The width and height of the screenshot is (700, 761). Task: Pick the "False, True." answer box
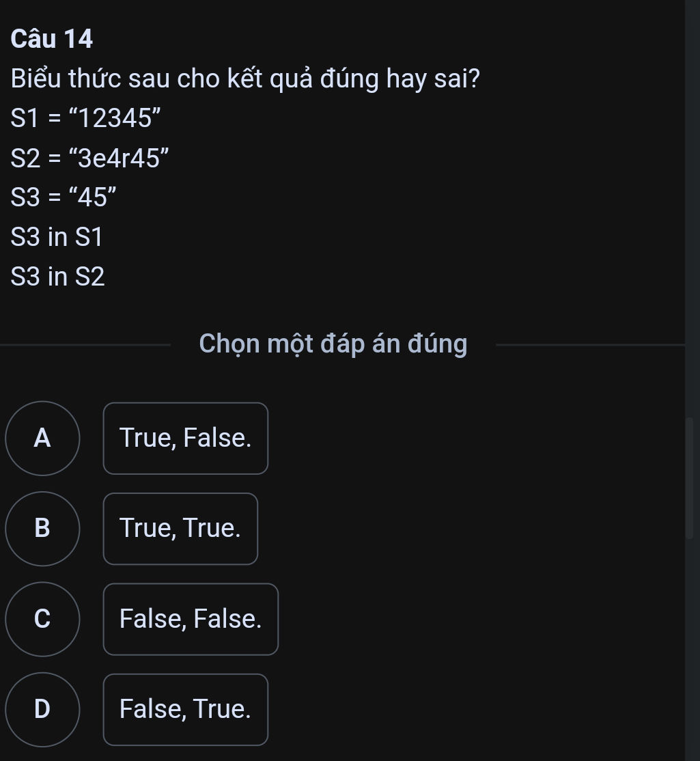(186, 710)
